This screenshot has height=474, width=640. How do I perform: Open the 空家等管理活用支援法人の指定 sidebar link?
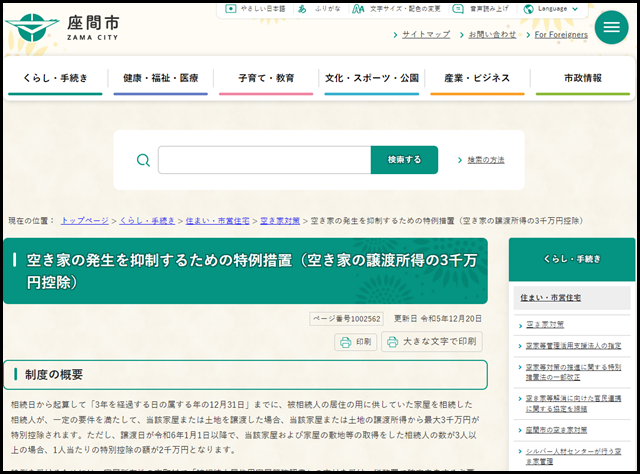(573, 346)
